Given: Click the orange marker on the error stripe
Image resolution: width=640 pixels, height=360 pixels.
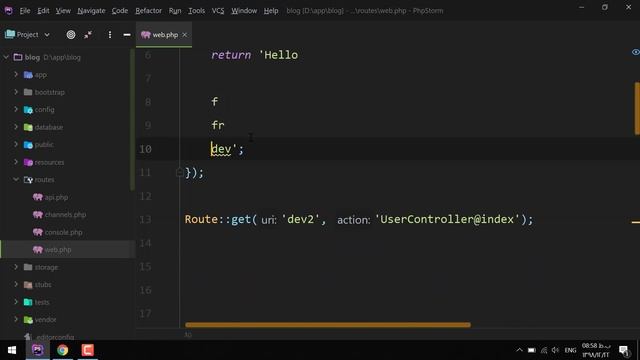Looking at the screenshot, I should click(x=636, y=222).
